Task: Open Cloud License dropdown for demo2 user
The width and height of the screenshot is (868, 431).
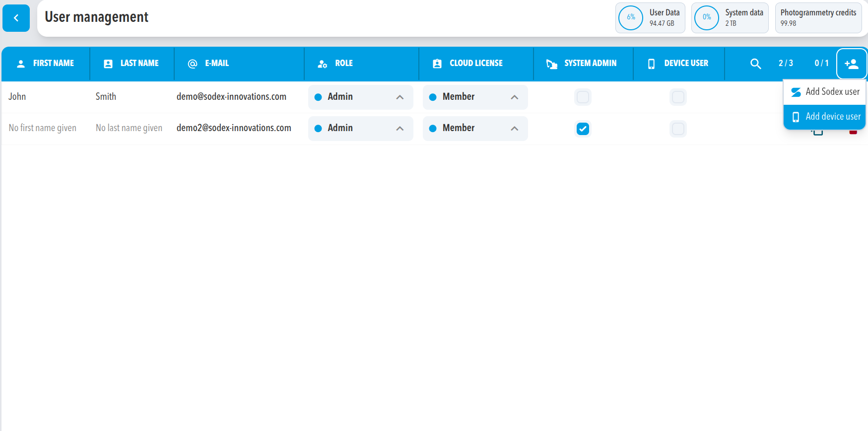Action: pyautogui.click(x=475, y=129)
